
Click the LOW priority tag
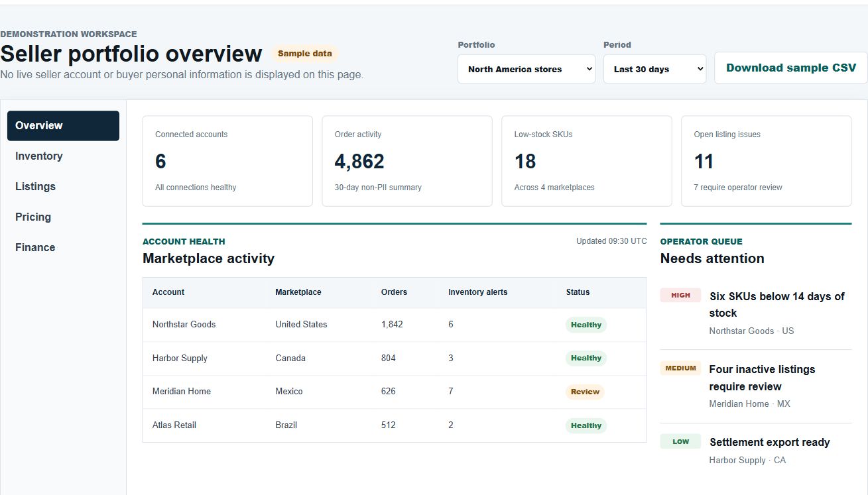tap(680, 441)
